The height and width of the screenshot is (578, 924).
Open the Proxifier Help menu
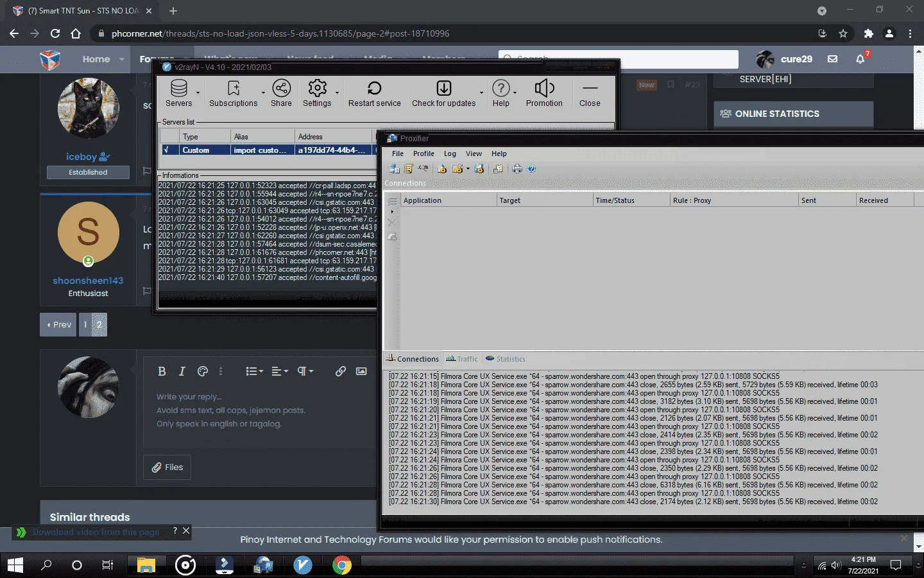(499, 153)
